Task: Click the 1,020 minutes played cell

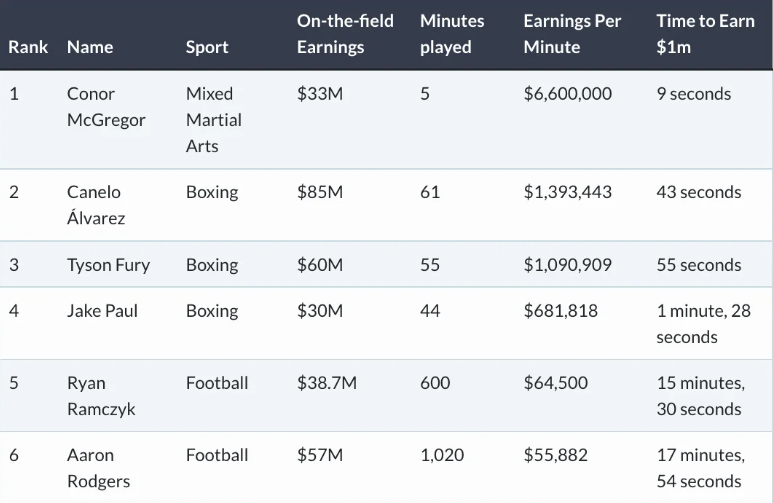Action: tap(442, 455)
